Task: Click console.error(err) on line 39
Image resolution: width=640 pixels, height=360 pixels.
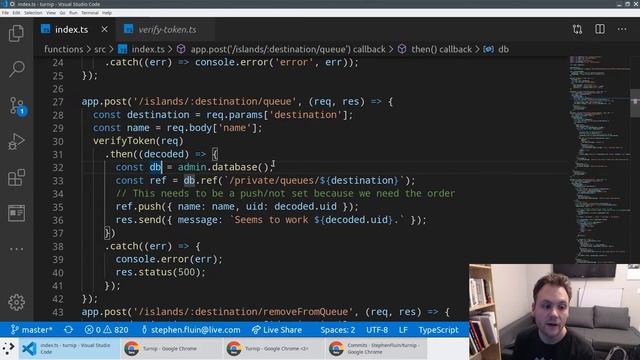Action: 169,259
